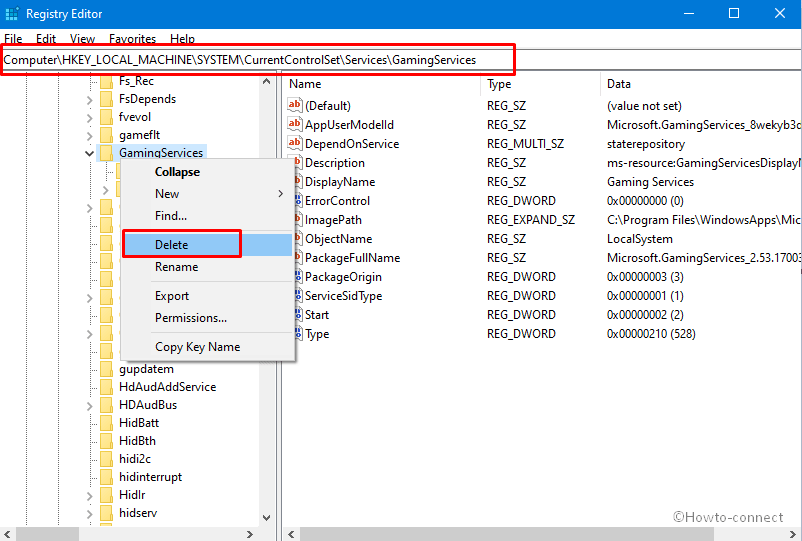Click tree pane scroll down arrow
This screenshot has width=802, height=541.
[266, 517]
